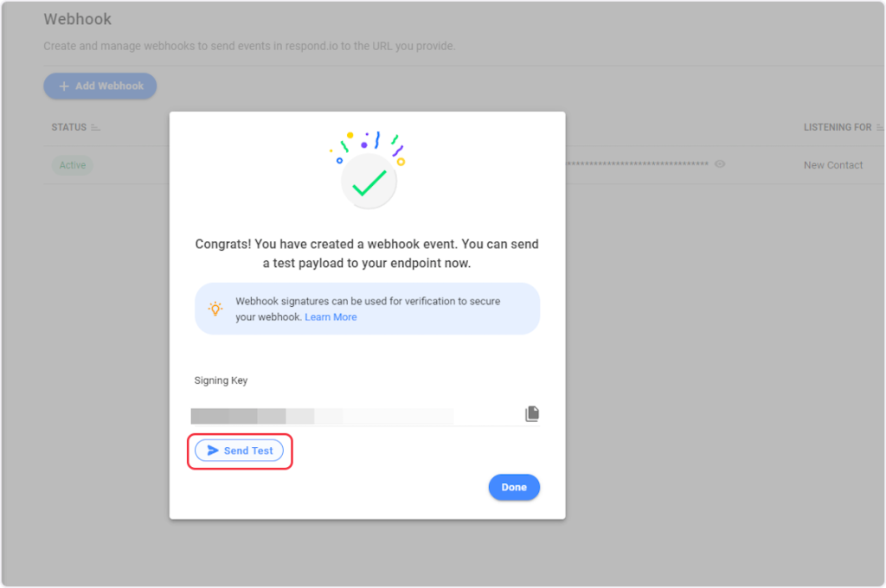Sort by the LISTENING FOR column sort icon
This screenshot has height=588, width=886.
point(880,128)
